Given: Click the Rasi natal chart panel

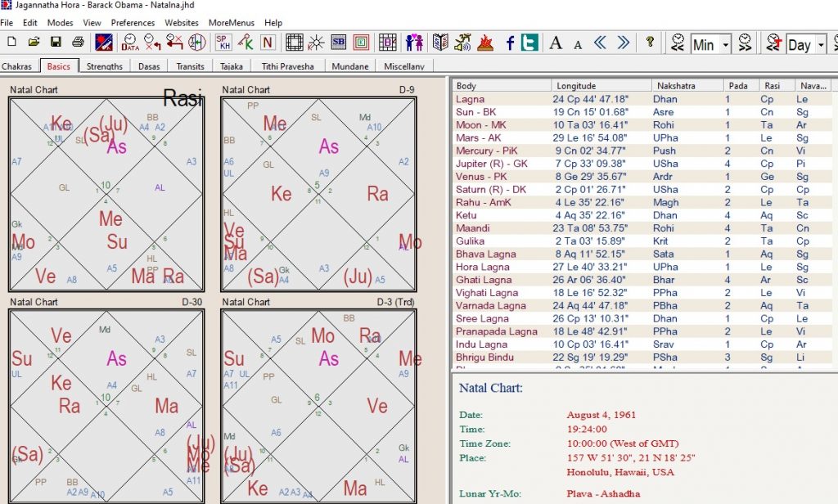Looking at the screenshot, I should [106, 194].
